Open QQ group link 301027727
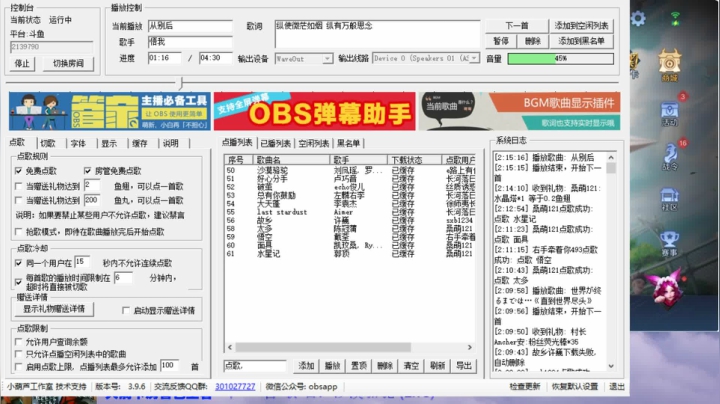 [235, 387]
